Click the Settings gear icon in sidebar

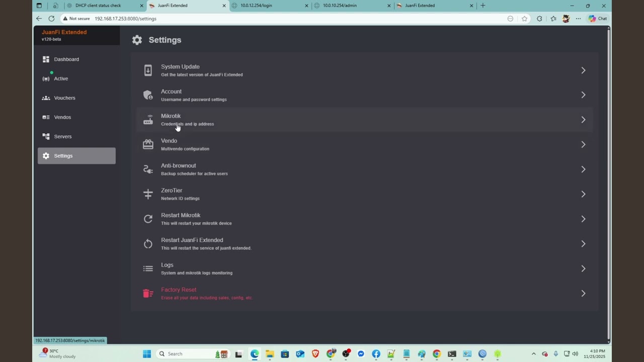[x=46, y=156]
